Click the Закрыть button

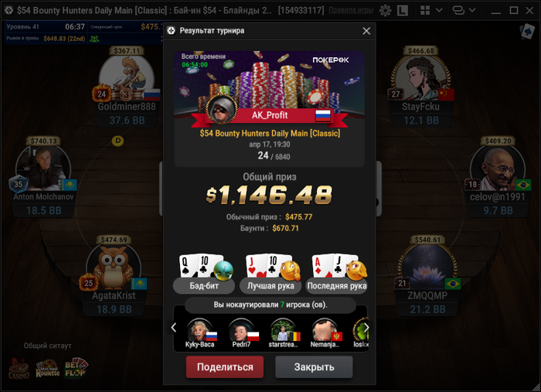[314, 366]
